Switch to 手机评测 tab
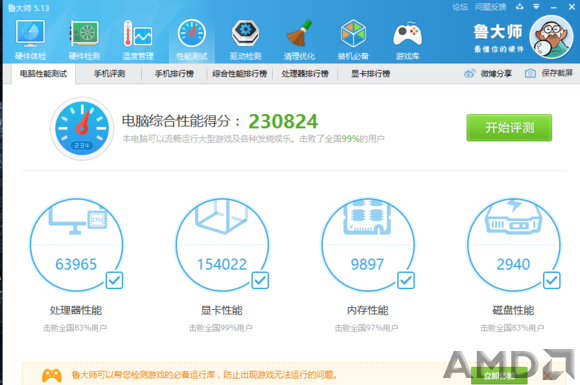Image resolution: width=580 pixels, height=385 pixels. [109, 74]
